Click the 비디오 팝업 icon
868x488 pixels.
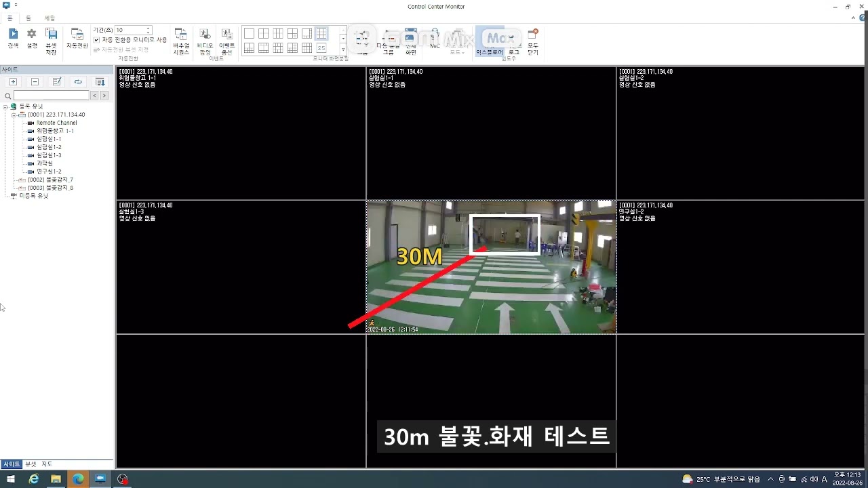pos(205,41)
